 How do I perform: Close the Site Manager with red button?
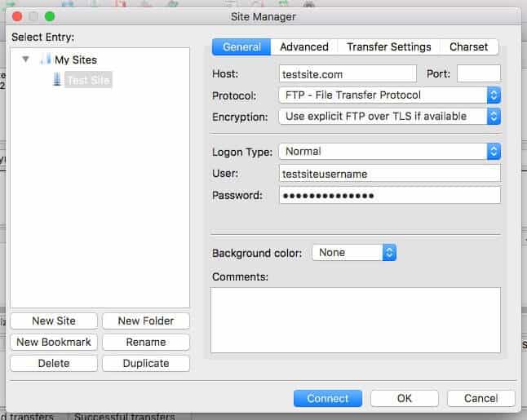pos(17,16)
